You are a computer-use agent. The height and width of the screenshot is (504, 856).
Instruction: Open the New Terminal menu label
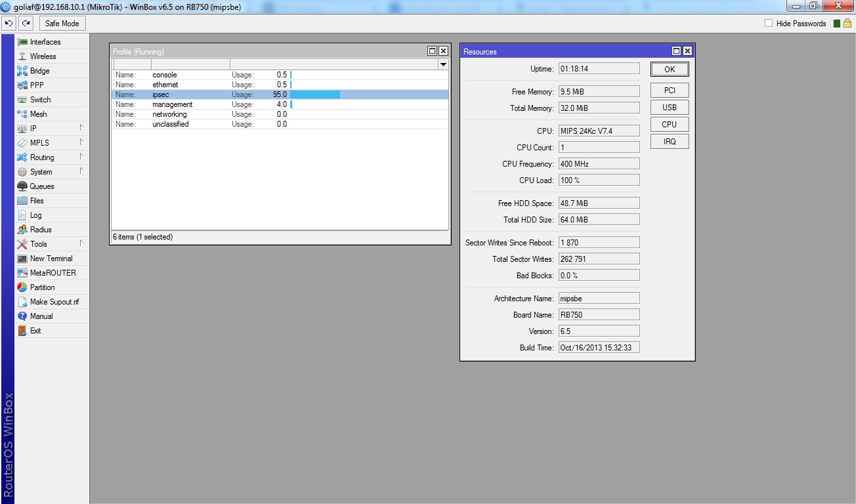51,259
